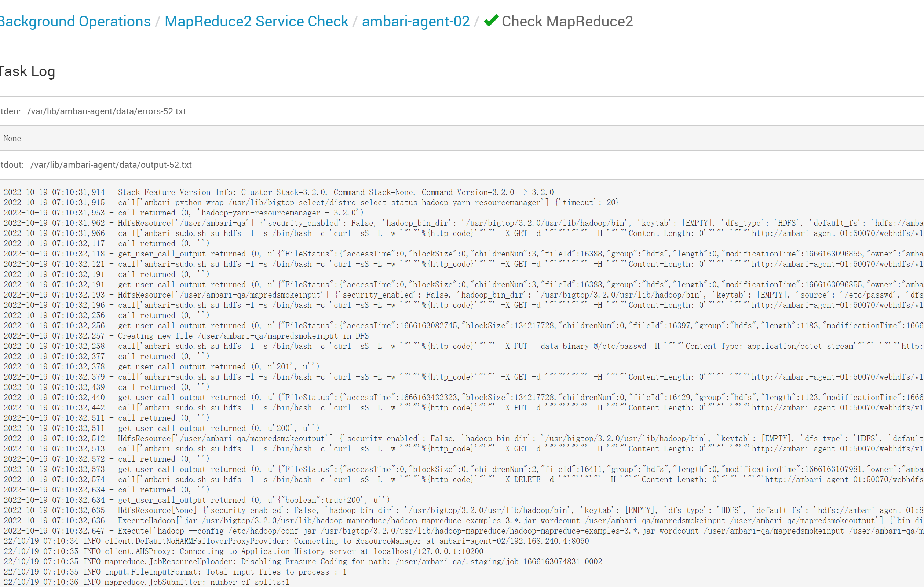This screenshot has width=924, height=587.
Task: Click the 'number of splits:1' log line
Action: click(x=146, y=582)
